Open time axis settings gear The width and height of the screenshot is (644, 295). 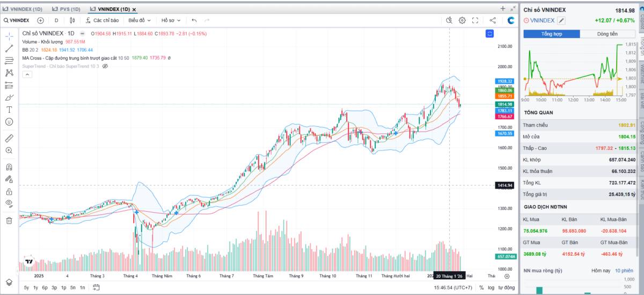click(507, 276)
